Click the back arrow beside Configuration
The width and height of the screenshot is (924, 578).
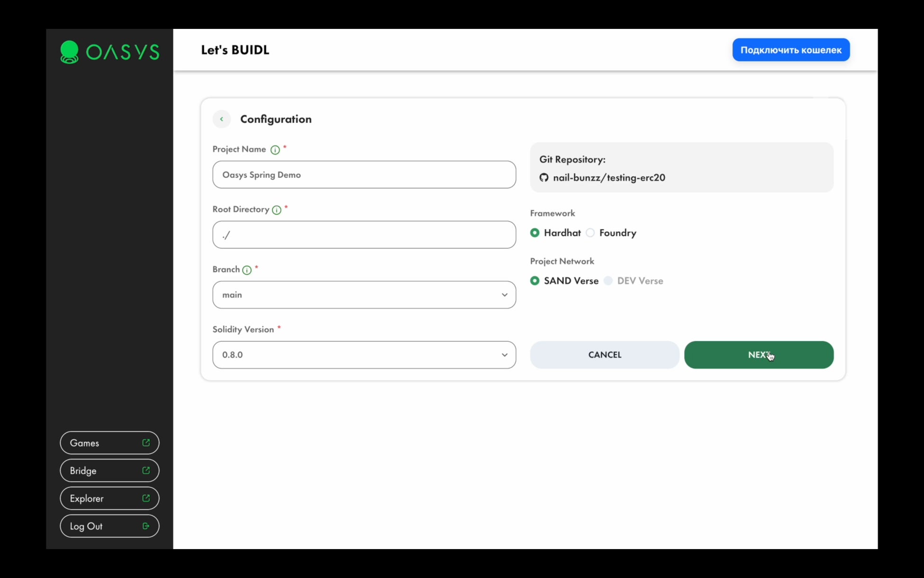(x=221, y=119)
